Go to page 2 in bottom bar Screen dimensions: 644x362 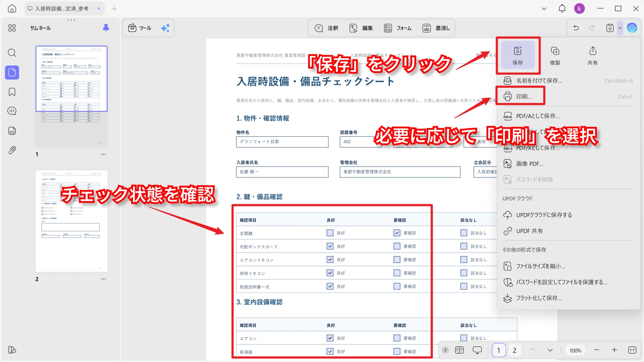click(x=514, y=350)
